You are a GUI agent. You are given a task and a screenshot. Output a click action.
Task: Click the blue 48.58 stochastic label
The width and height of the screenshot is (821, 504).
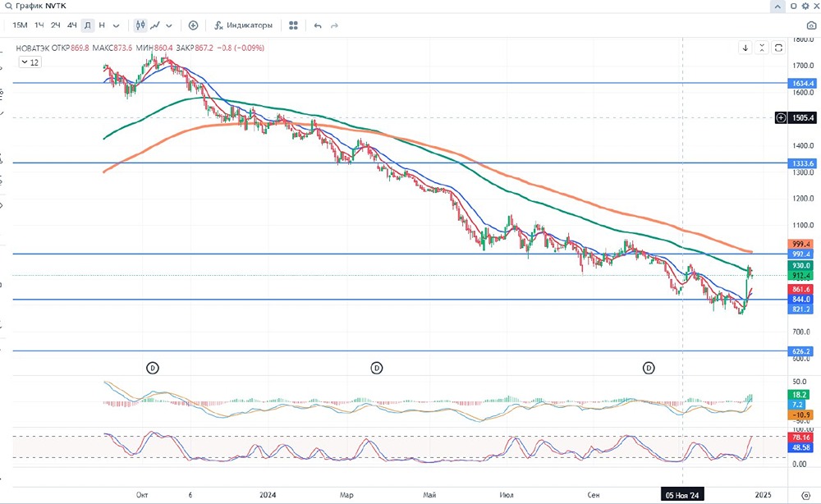pos(801,447)
